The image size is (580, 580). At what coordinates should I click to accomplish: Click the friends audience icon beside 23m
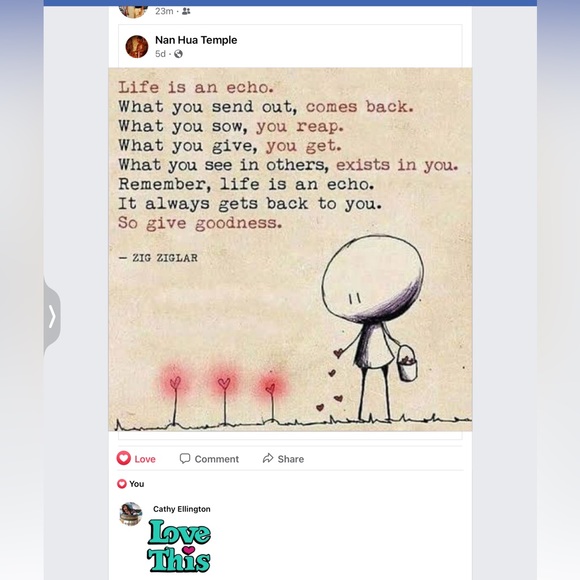[186, 11]
